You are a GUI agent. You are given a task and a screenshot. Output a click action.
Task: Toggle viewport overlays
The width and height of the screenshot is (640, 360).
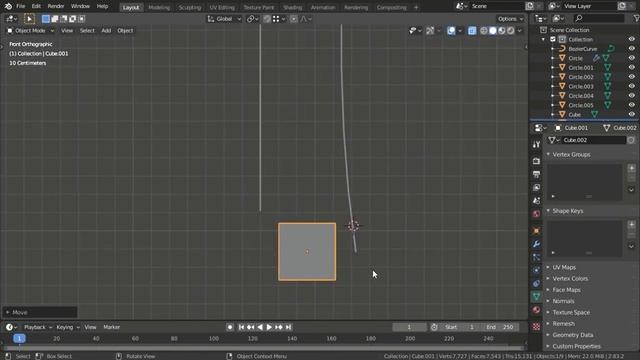click(x=451, y=31)
